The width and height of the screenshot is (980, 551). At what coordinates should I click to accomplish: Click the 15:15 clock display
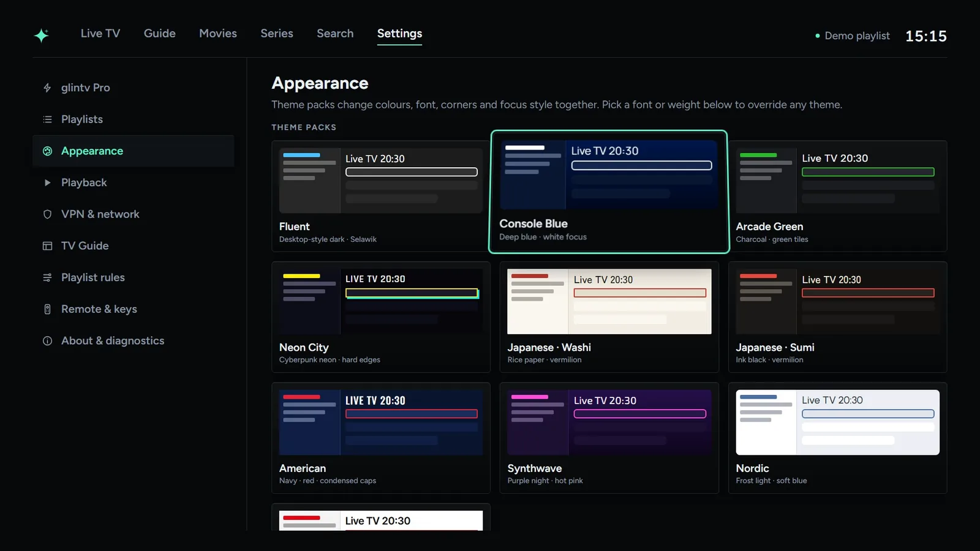[x=926, y=36]
